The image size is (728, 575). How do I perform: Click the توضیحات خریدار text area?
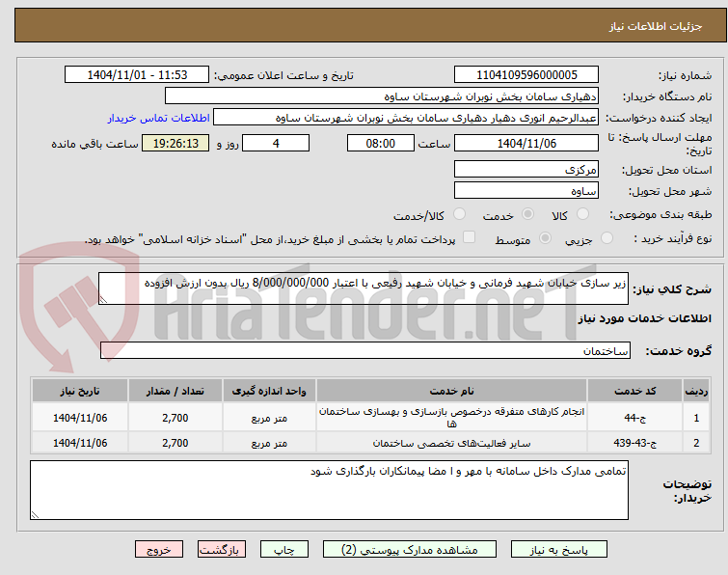tap(329, 490)
